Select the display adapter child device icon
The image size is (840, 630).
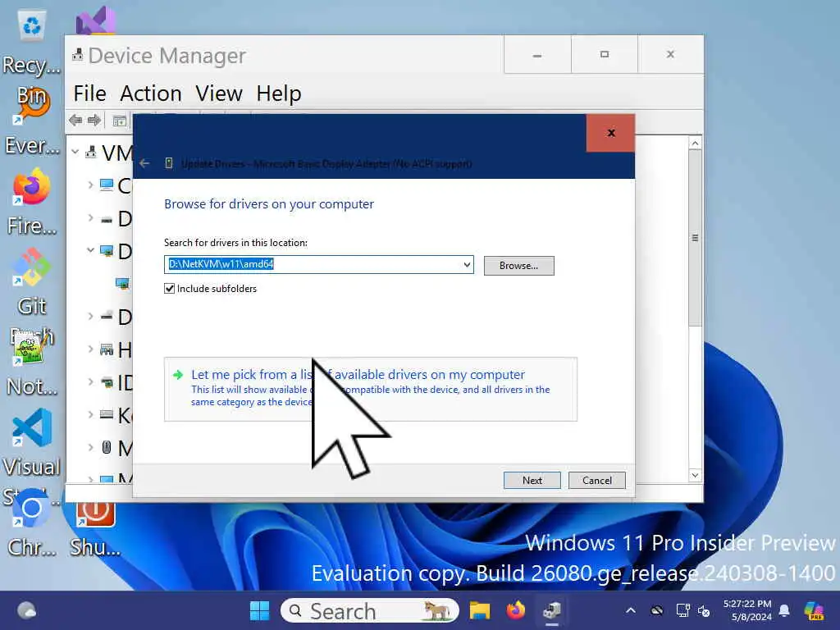point(123,283)
